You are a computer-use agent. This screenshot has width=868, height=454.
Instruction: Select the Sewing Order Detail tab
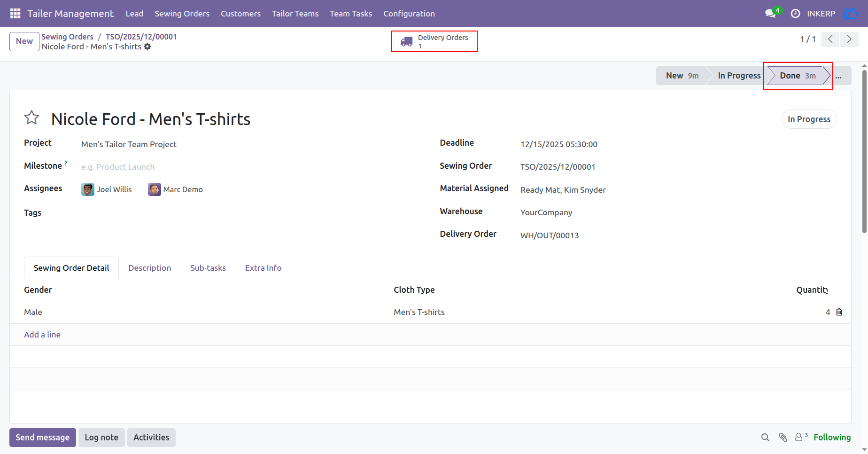point(71,268)
